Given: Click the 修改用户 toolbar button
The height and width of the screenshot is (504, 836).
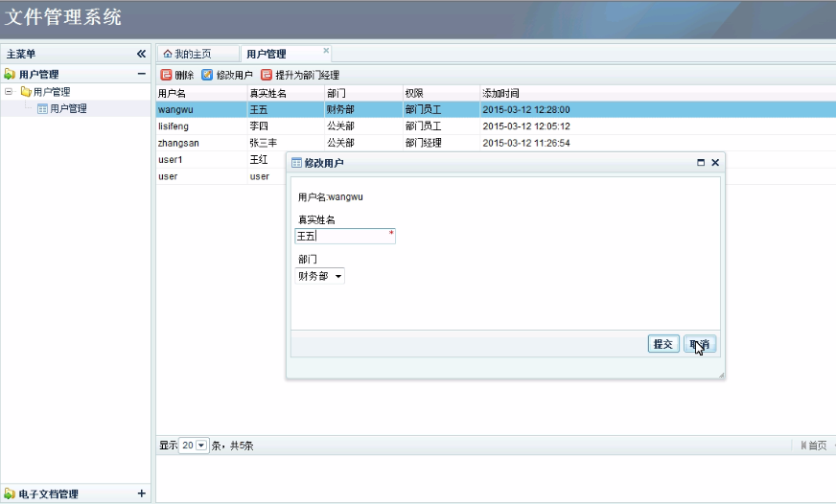Looking at the screenshot, I should point(227,75).
